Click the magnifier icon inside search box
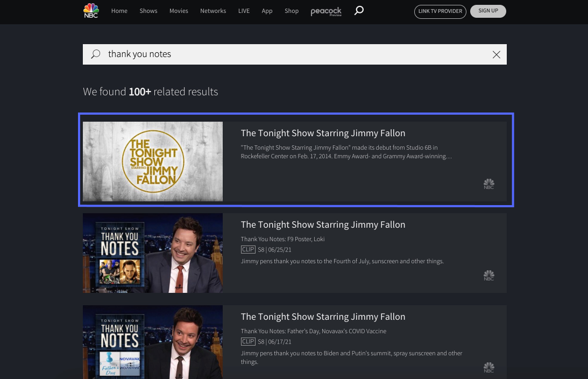This screenshot has width=588, height=379. tap(96, 54)
